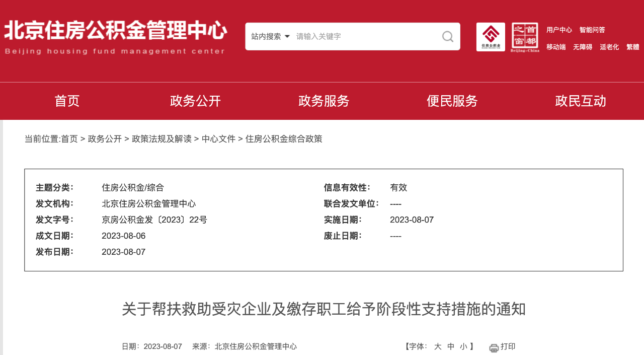This screenshot has height=355, width=644.
Task: Click the Beijing housing fund center site logo
Action: coord(115,37)
